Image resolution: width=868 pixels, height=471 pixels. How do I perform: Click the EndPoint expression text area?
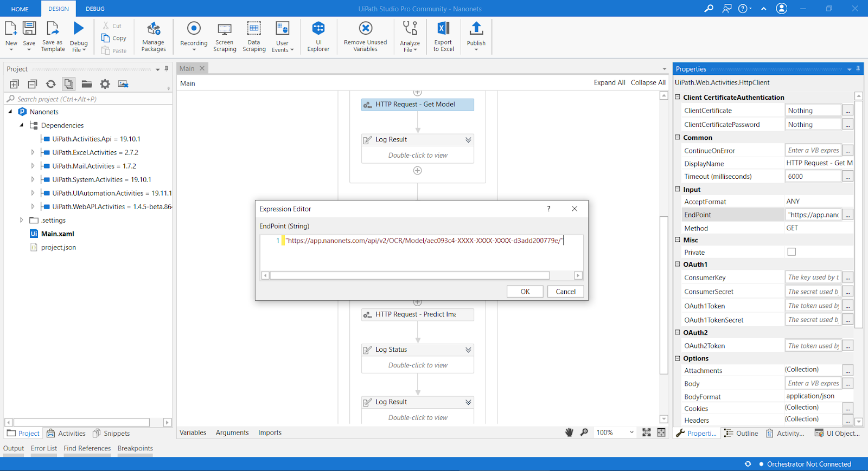422,252
